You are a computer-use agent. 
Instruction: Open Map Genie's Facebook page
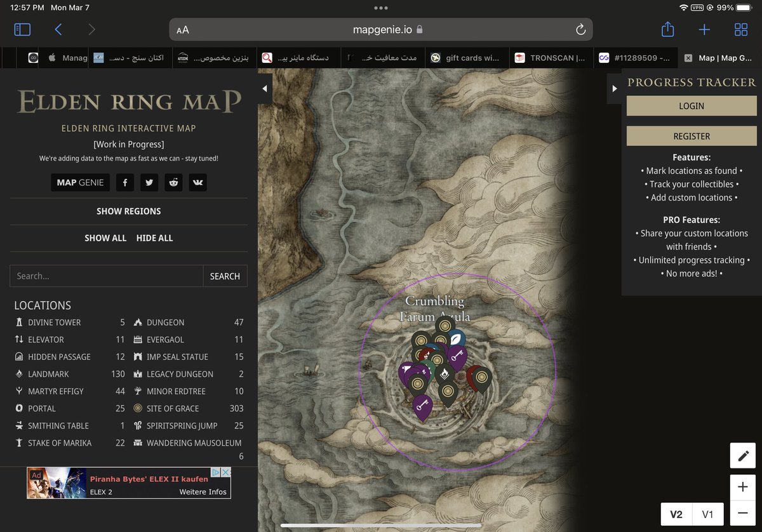pos(125,182)
